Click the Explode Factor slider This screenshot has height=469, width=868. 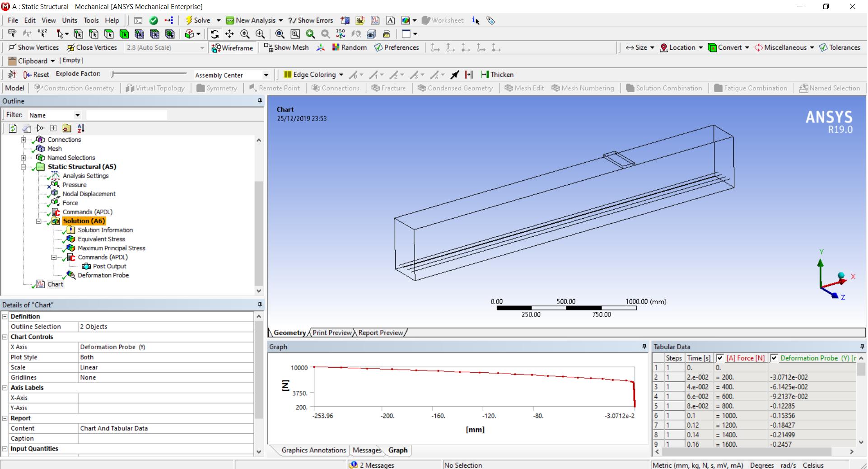coord(149,74)
